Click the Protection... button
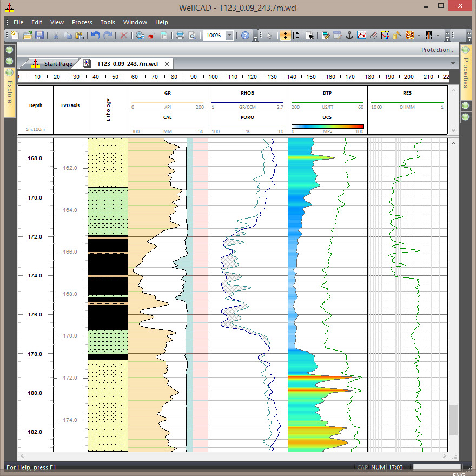476x476 pixels. click(438, 50)
